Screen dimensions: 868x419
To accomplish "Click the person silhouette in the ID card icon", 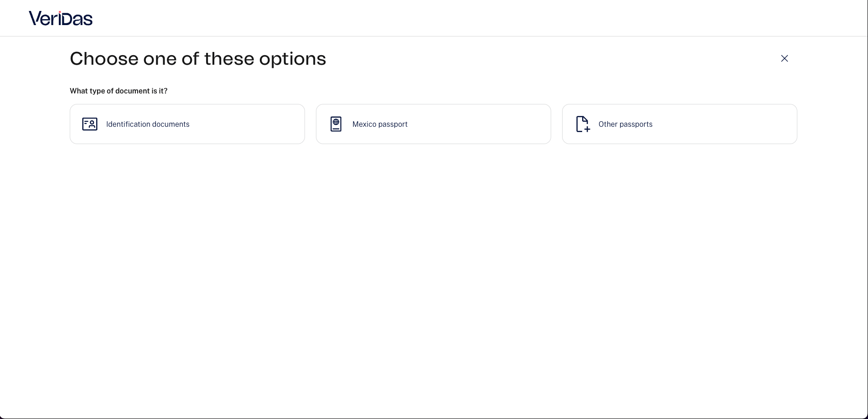I will point(92,124).
